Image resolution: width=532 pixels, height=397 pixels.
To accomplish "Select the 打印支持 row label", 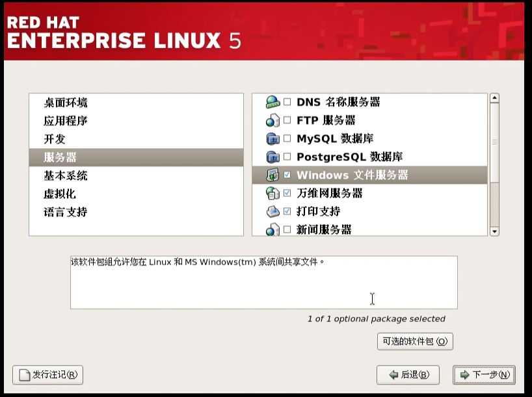I will [318, 212].
